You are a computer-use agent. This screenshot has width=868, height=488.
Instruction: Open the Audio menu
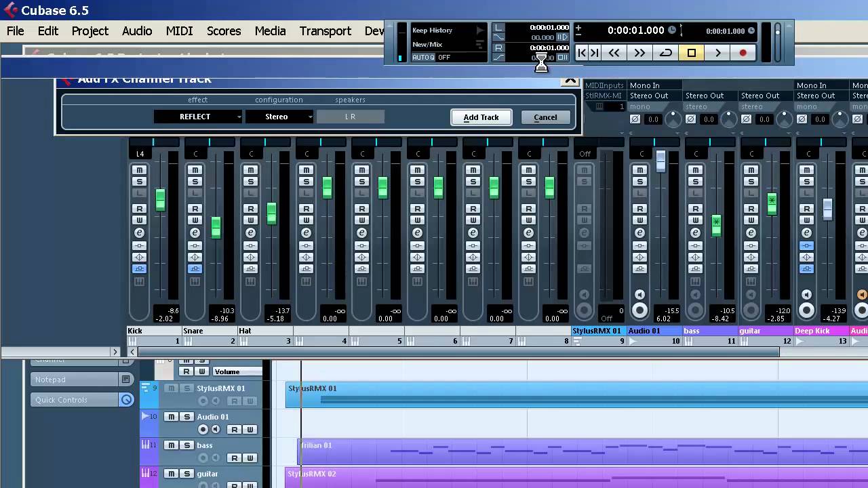pos(137,30)
